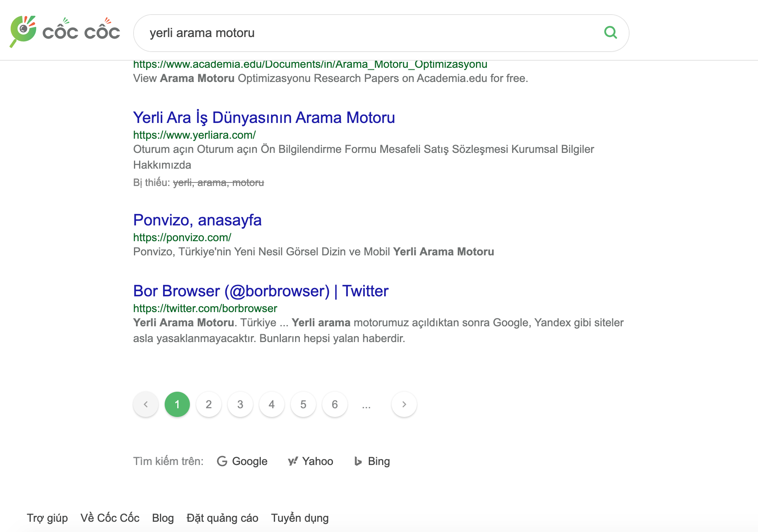The image size is (758, 532).
Task: Click the https://twitter.com/borbrowser URL
Action: coord(205,309)
